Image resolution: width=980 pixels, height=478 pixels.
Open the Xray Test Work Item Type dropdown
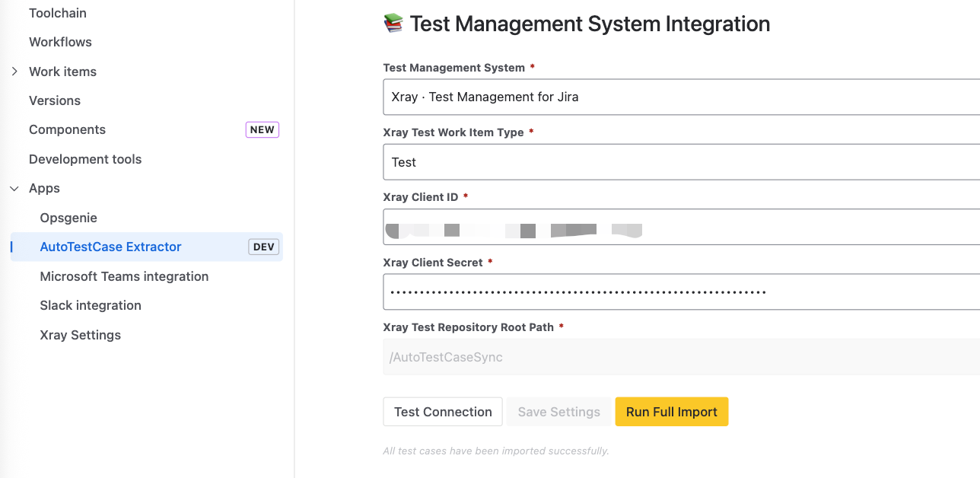[681, 162]
